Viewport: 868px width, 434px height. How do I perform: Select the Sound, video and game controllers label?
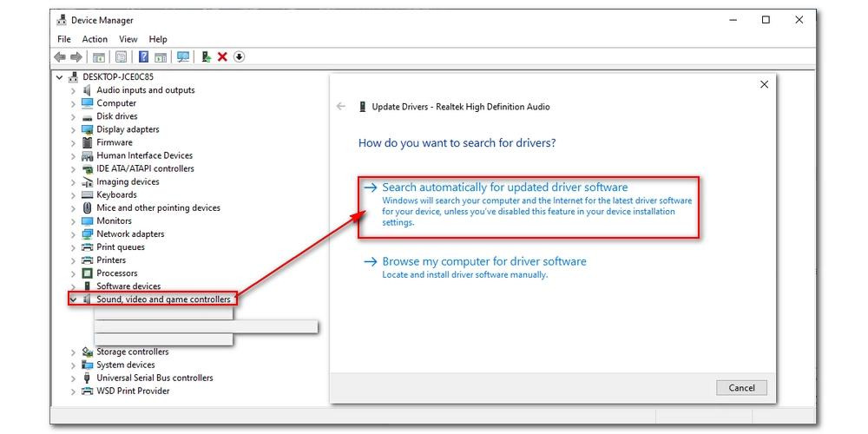163,299
